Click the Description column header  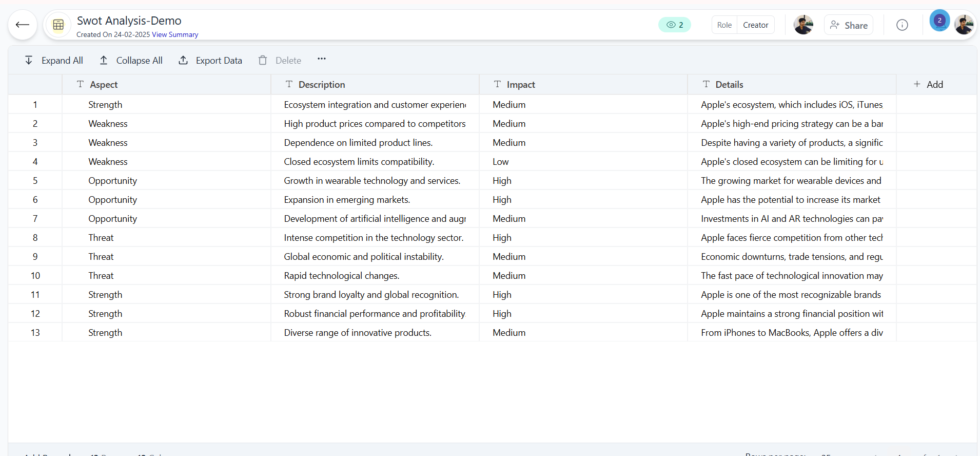(x=321, y=85)
